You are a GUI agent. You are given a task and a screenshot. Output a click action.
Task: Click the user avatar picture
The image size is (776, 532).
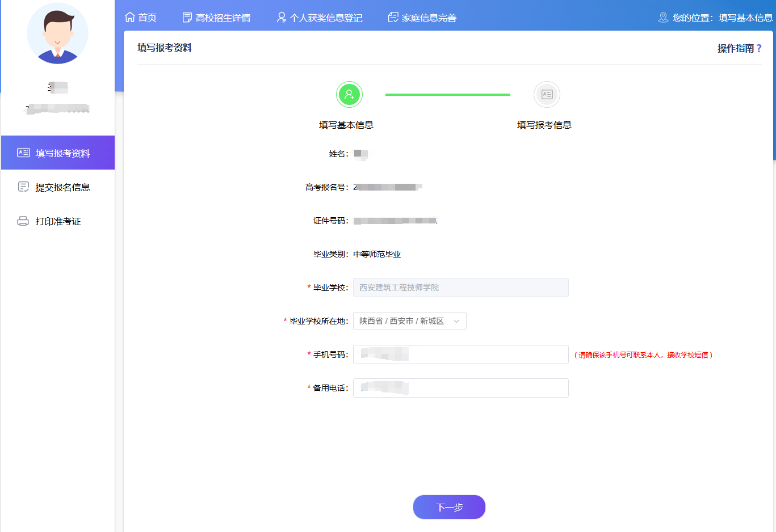pos(57,33)
